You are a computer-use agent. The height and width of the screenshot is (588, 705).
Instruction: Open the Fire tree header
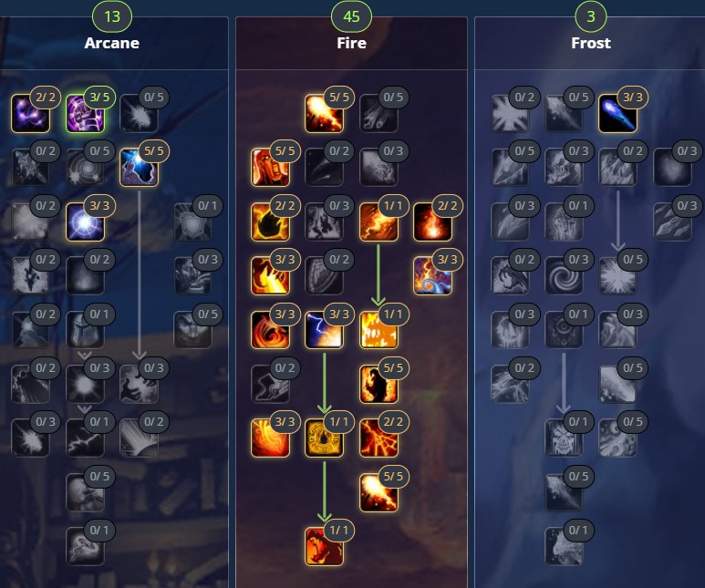352,43
